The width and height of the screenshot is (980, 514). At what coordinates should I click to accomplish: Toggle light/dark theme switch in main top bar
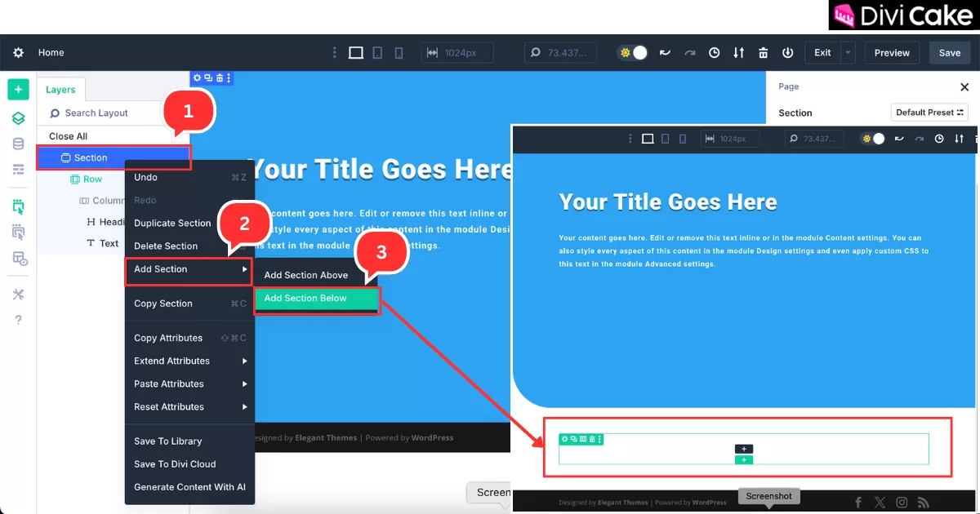pyautogui.click(x=633, y=52)
